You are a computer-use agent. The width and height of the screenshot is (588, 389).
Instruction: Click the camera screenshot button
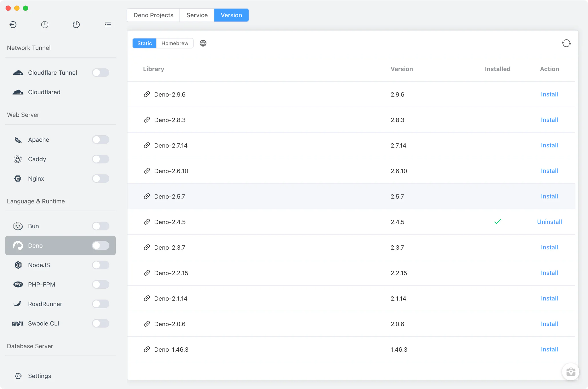click(x=570, y=372)
